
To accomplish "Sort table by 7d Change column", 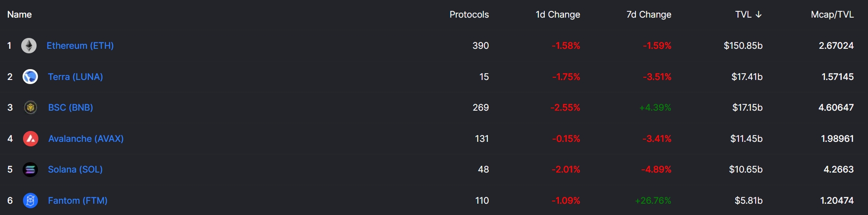I will click(x=649, y=14).
